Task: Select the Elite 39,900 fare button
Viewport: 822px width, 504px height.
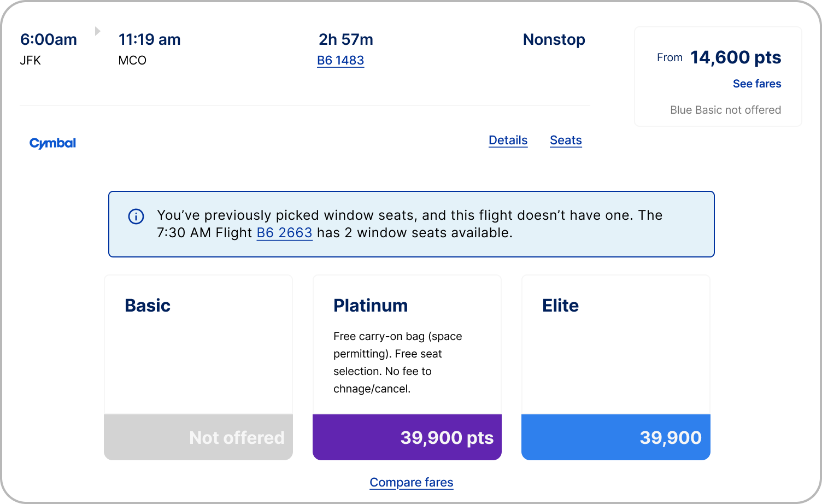Action: [616, 437]
